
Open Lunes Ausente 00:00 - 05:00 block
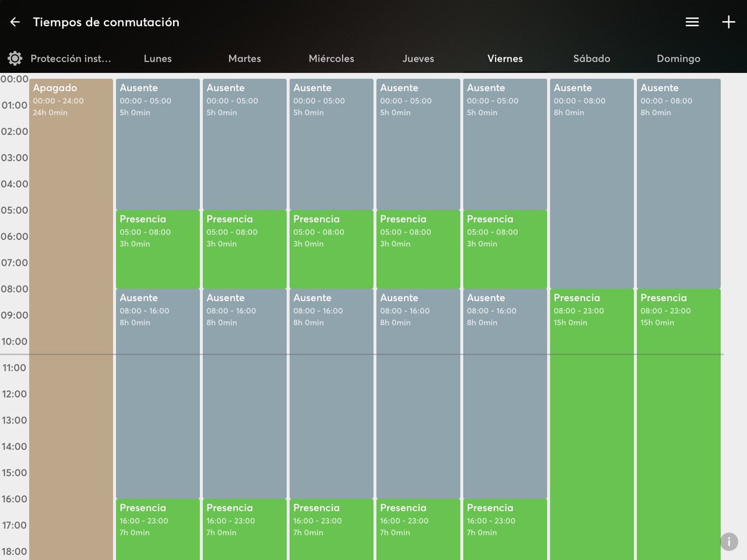[158, 144]
